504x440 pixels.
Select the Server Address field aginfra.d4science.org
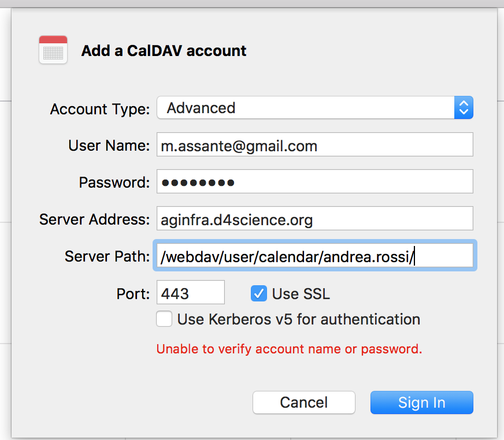(315, 218)
